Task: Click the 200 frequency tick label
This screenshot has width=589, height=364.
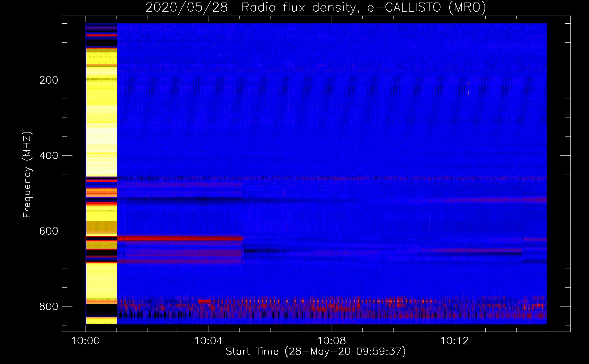Action: (x=49, y=80)
